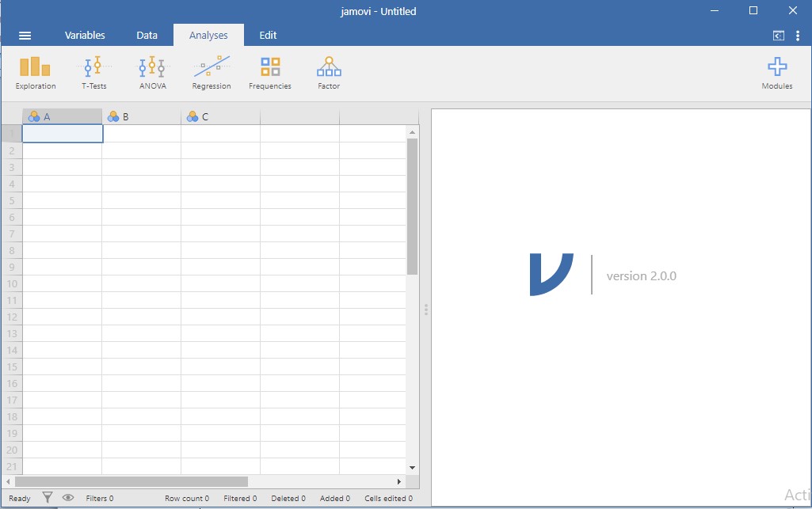Image resolution: width=812 pixels, height=509 pixels.
Task: Open the Factor analyses menu
Action: click(x=329, y=73)
